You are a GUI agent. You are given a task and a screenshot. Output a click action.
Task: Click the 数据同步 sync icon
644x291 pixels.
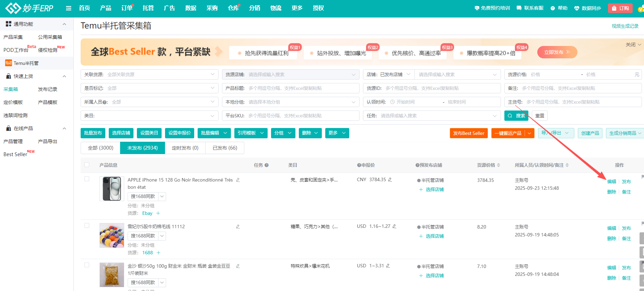[577, 8]
